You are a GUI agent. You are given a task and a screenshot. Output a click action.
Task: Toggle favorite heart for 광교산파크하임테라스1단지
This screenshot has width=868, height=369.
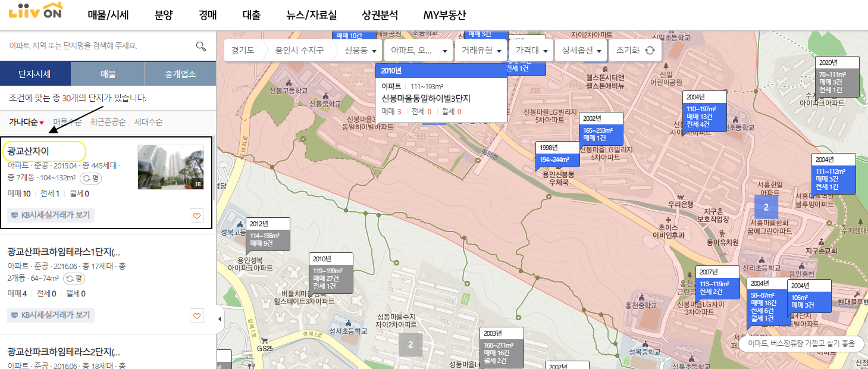196,315
